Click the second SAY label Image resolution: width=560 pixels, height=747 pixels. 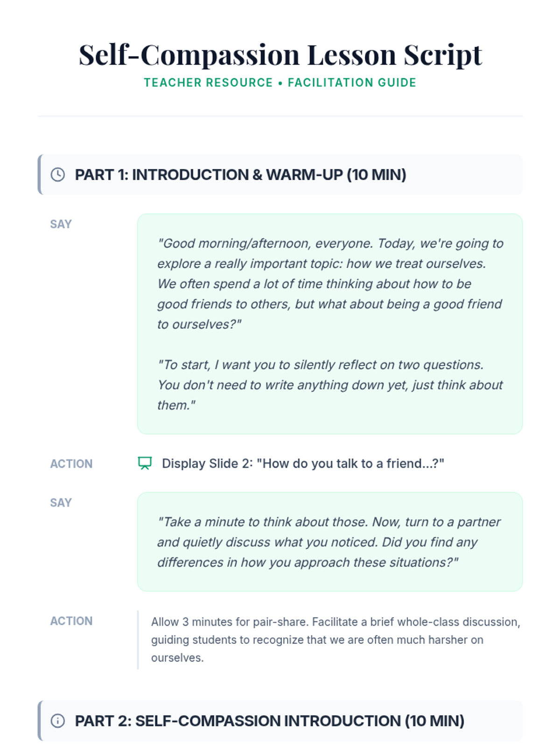pyautogui.click(x=61, y=503)
